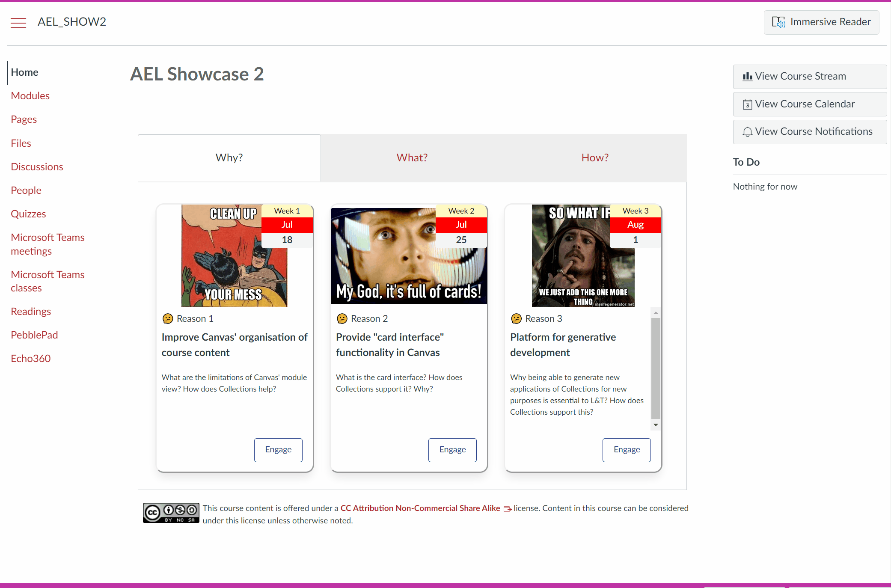The height and width of the screenshot is (588, 891).
Task: Switch to the What? tab
Action: [x=412, y=158]
